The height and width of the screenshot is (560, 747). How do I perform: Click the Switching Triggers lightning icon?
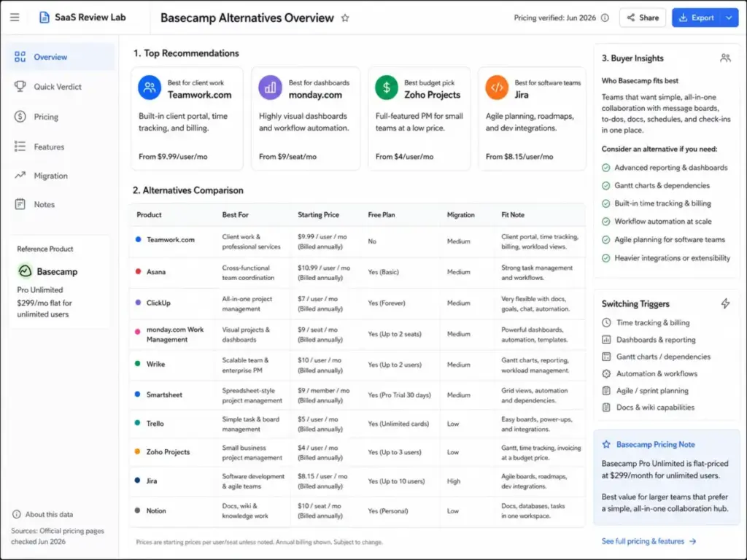point(725,303)
